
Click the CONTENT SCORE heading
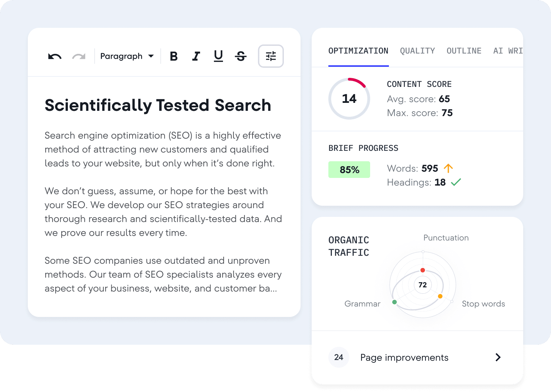[419, 84]
